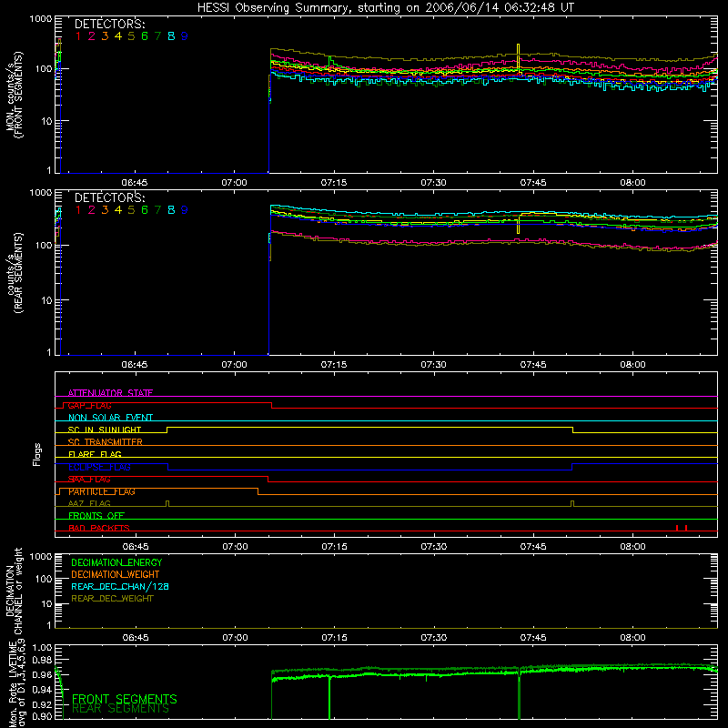Click the Flags axis label

(x=37, y=454)
